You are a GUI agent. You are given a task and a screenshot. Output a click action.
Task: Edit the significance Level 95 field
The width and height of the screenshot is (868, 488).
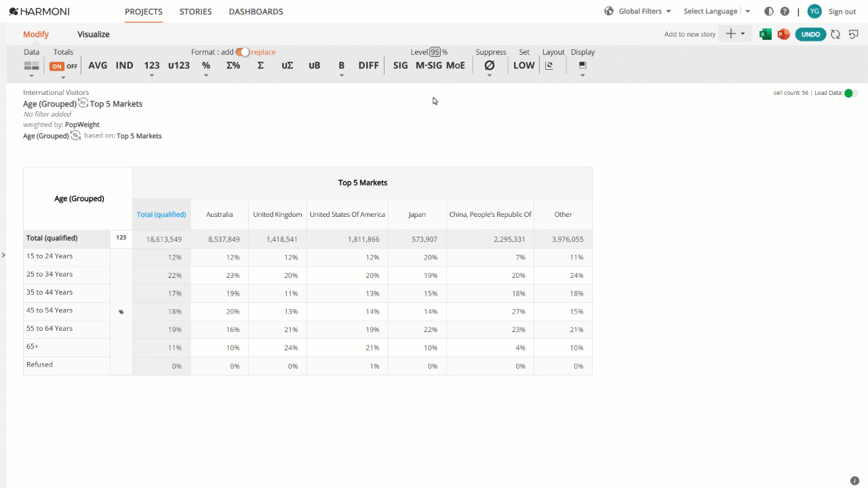pyautogui.click(x=435, y=52)
